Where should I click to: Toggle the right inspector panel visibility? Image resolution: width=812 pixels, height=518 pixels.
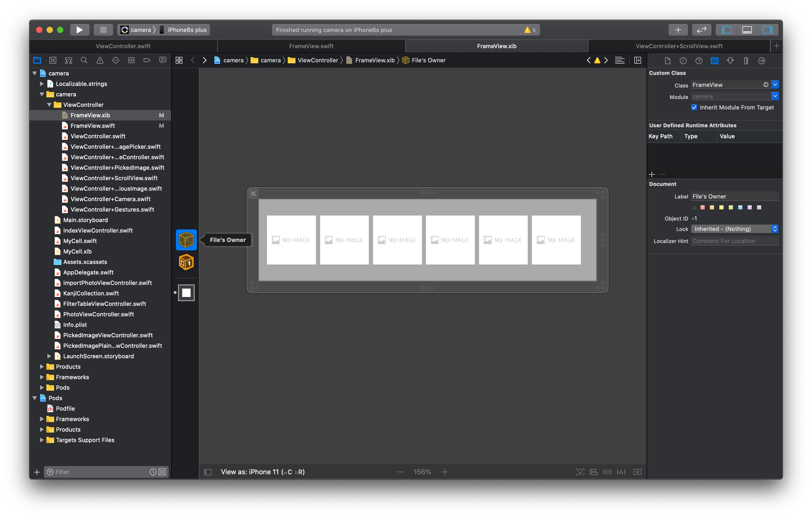tap(767, 30)
